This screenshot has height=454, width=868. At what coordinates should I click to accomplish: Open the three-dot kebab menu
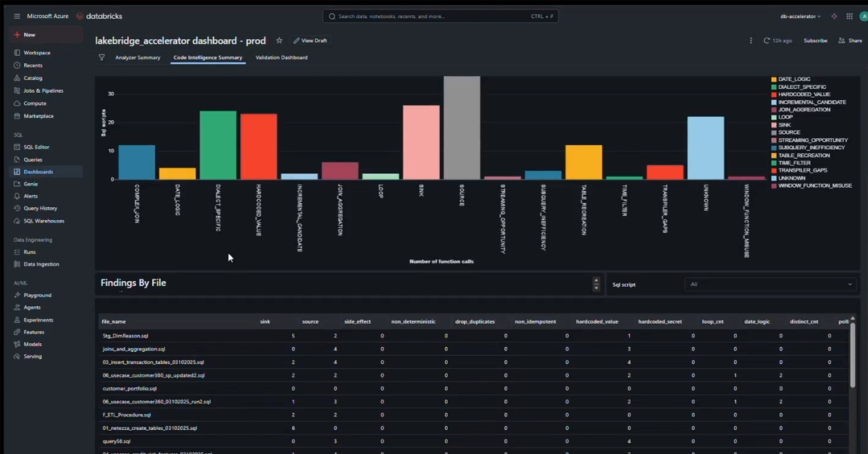[x=751, y=41]
